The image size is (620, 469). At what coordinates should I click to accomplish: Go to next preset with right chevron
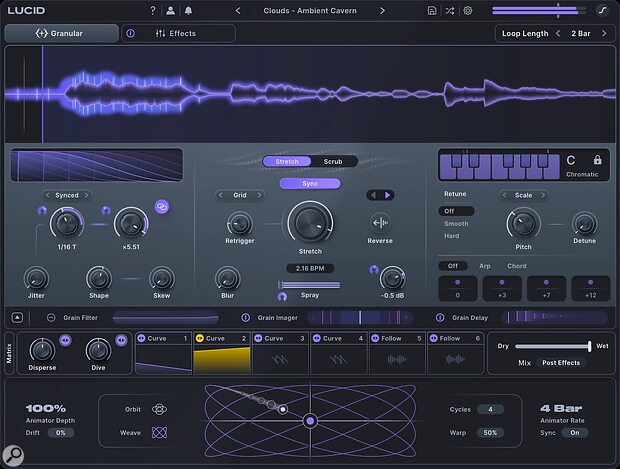[x=382, y=11]
